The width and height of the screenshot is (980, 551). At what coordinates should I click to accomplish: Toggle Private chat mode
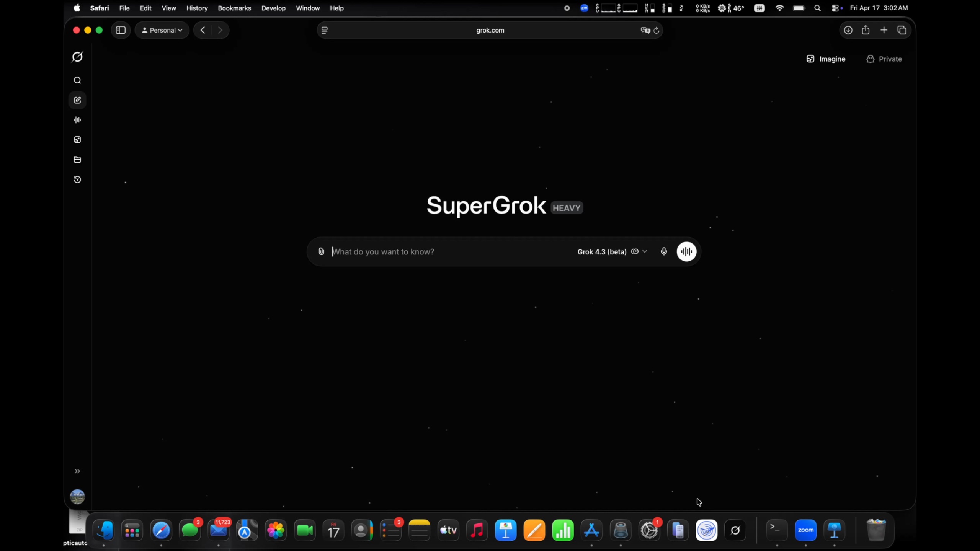click(x=884, y=59)
